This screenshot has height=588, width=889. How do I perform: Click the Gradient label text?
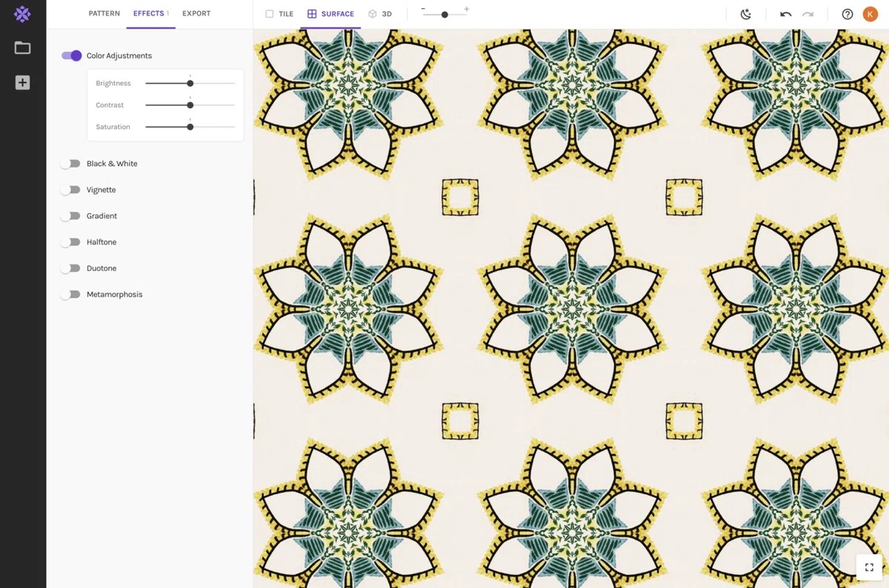[x=102, y=216]
